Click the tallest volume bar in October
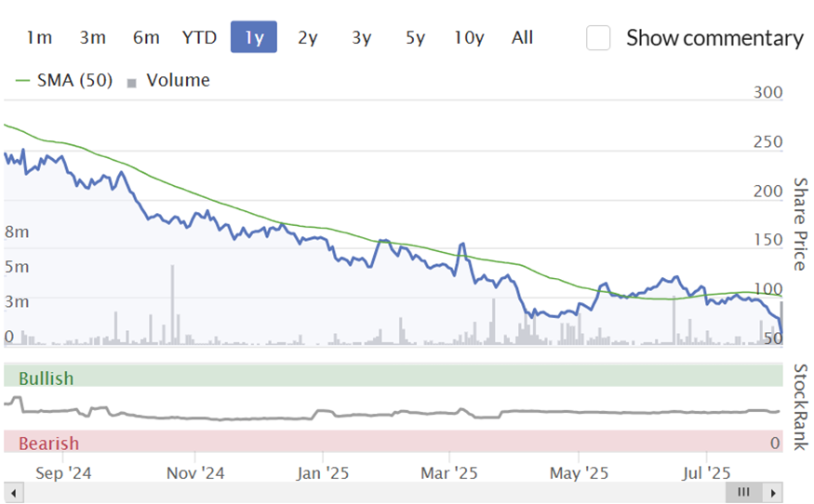The height and width of the screenshot is (504, 814). 172,305
